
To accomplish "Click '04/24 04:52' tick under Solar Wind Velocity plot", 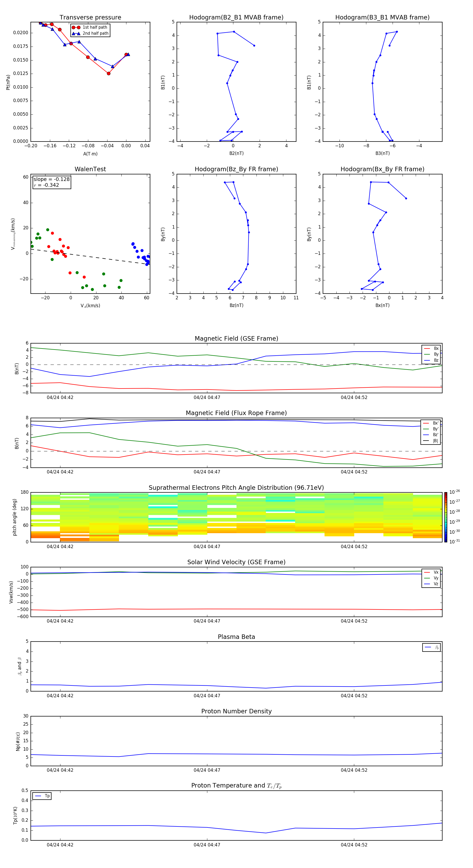I will click(354, 621).
